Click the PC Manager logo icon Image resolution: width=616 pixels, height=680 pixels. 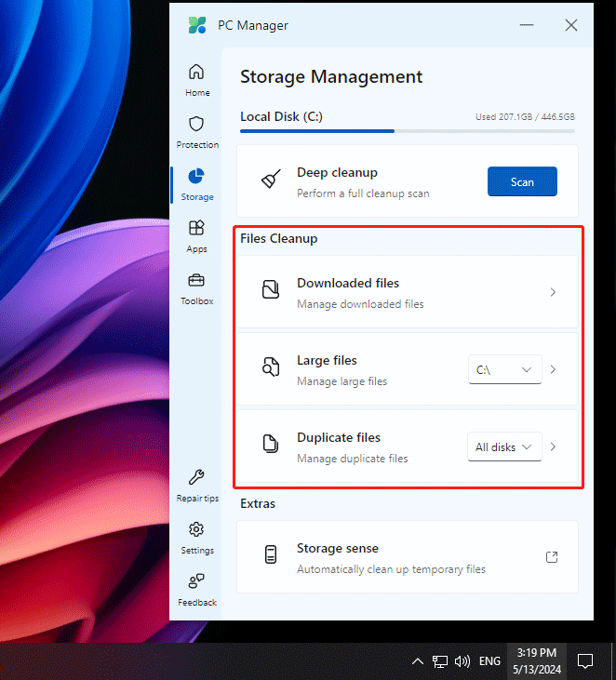tap(197, 25)
